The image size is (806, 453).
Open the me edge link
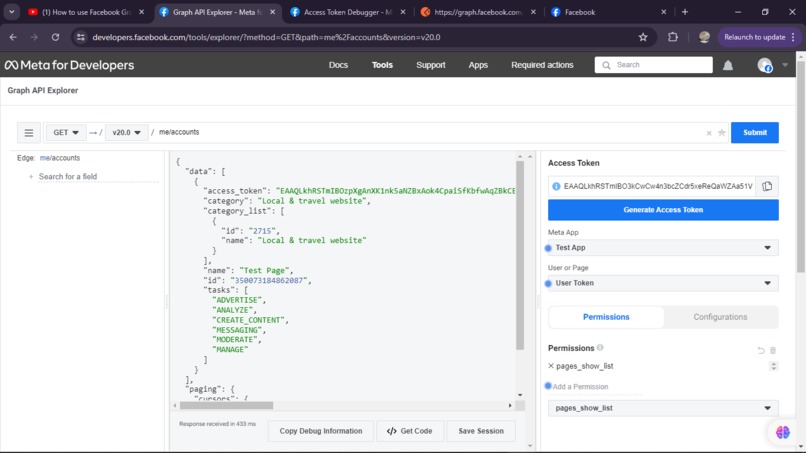click(x=45, y=158)
